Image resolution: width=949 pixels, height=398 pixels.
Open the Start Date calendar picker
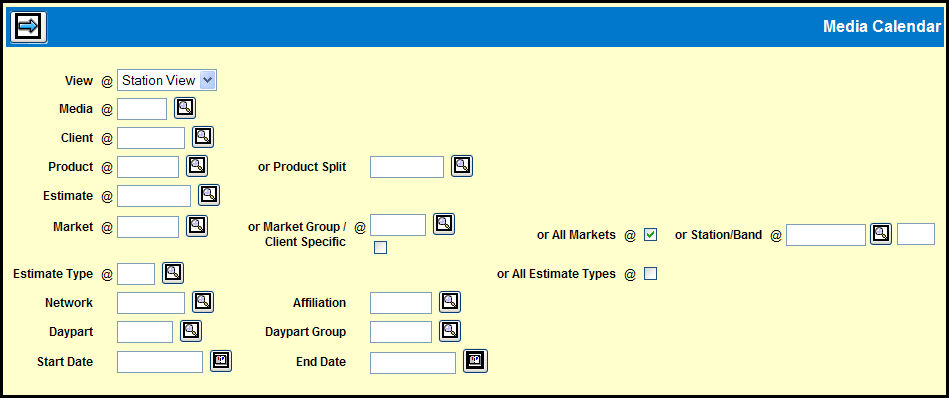pos(221,361)
